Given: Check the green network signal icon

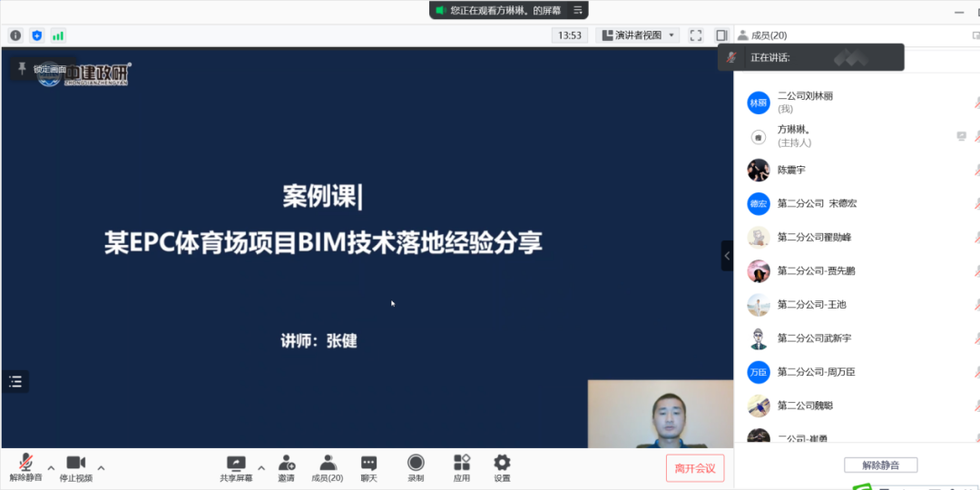Looking at the screenshot, I should point(58,35).
